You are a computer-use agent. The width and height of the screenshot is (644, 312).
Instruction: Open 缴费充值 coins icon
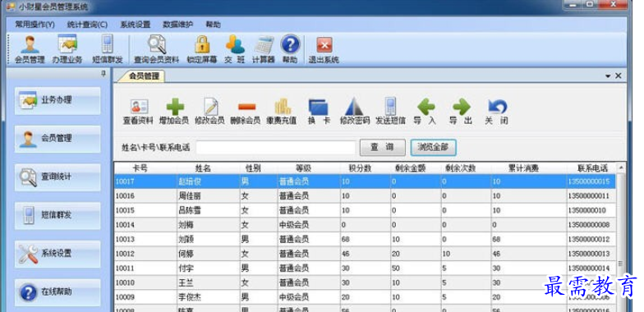click(281, 112)
